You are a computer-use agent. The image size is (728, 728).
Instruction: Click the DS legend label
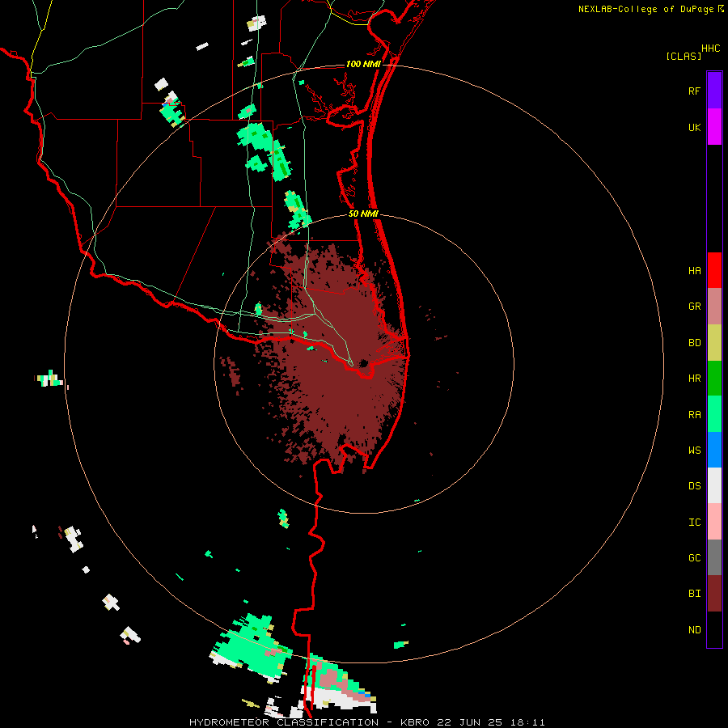click(694, 485)
